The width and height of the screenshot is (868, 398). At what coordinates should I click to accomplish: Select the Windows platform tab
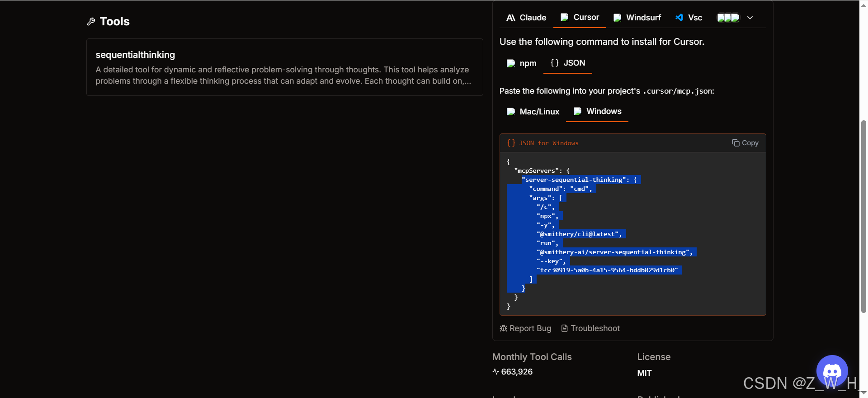pos(597,111)
